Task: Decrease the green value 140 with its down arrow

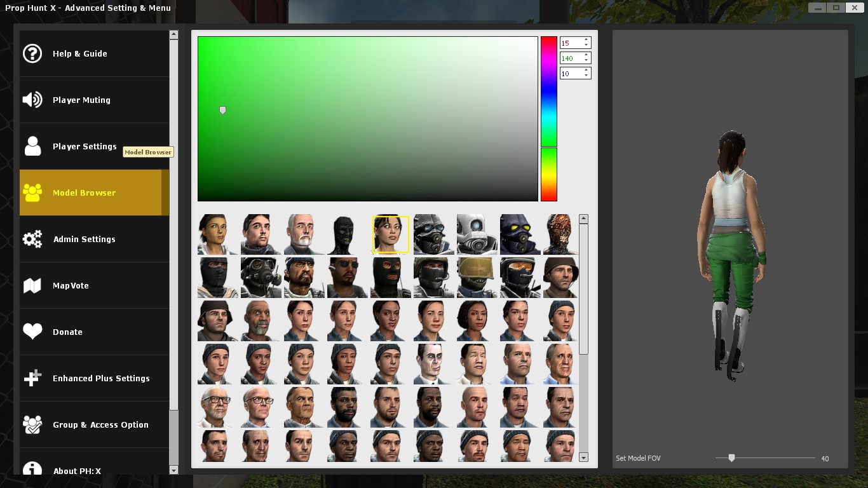Action: pyautogui.click(x=586, y=60)
